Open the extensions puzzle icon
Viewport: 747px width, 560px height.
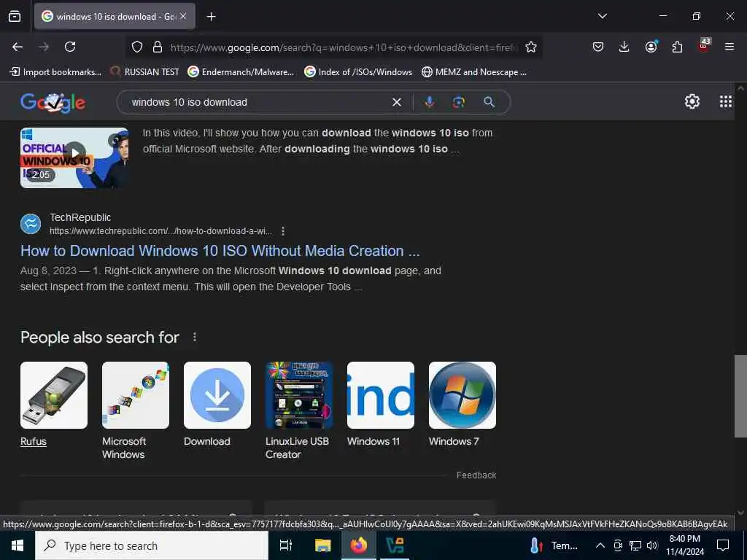tap(677, 47)
